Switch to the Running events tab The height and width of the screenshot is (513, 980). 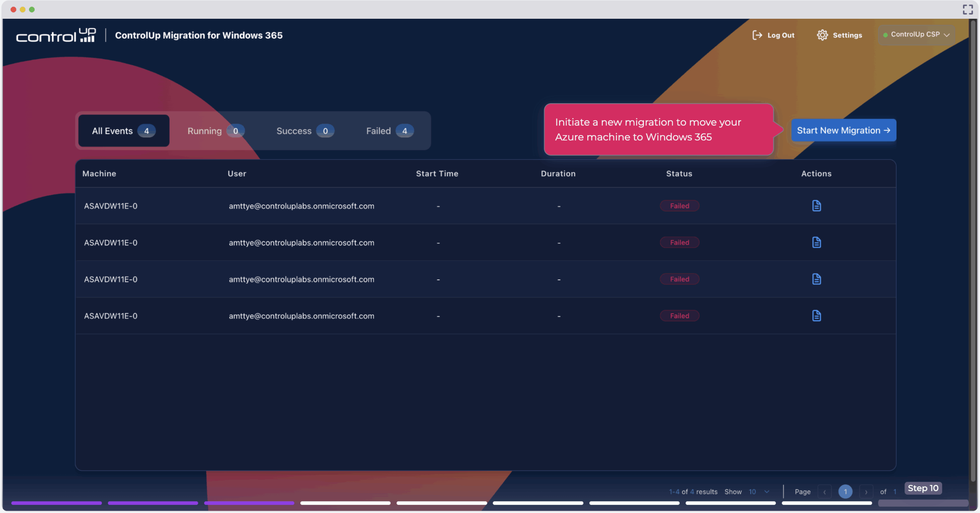pyautogui.click(x=215, y=131)
